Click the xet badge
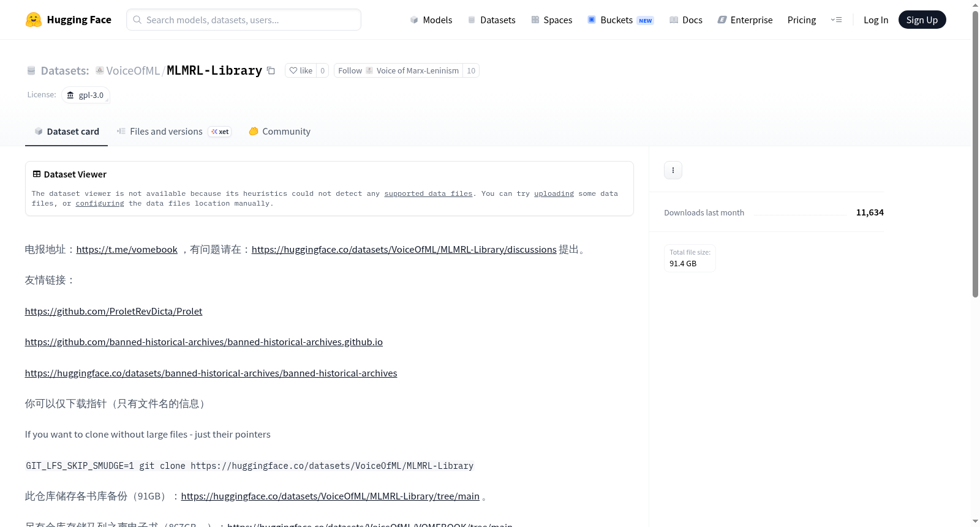 click(x=220, y=132)
